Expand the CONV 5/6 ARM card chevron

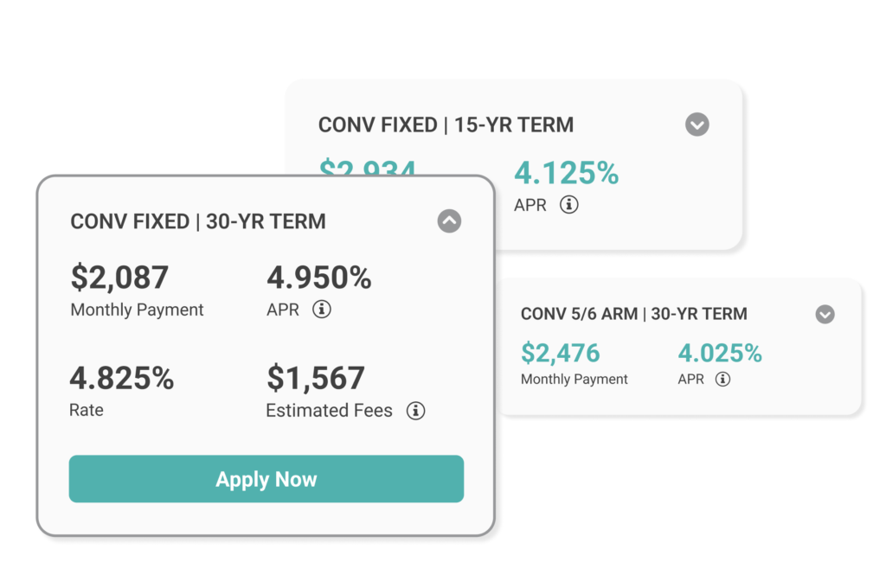pos(825,314)
